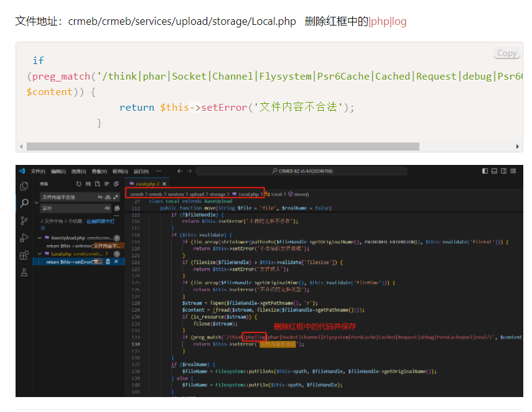Click the navigate forward arrow
532x412 pixels.
coord(189,171)
